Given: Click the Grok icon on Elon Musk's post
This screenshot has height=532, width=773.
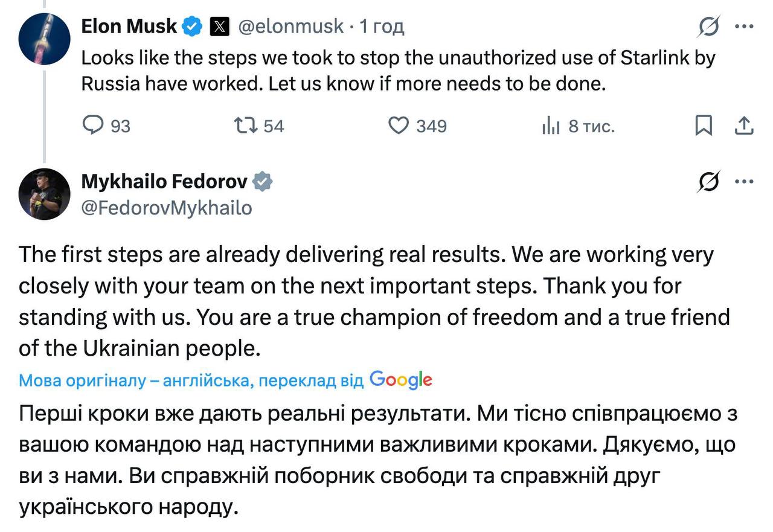Looking at the screenshot, I should pyautogui.click(x=709, y=26).
